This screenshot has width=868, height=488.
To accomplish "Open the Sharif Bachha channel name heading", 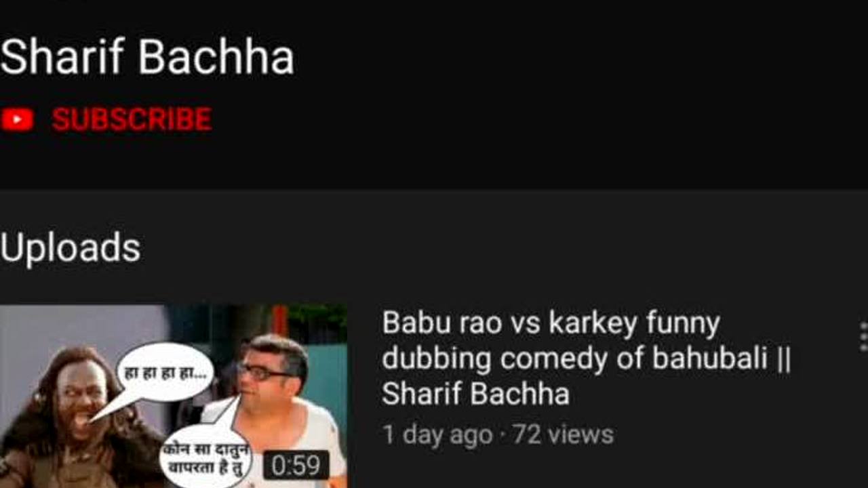I will coord(147,57).
